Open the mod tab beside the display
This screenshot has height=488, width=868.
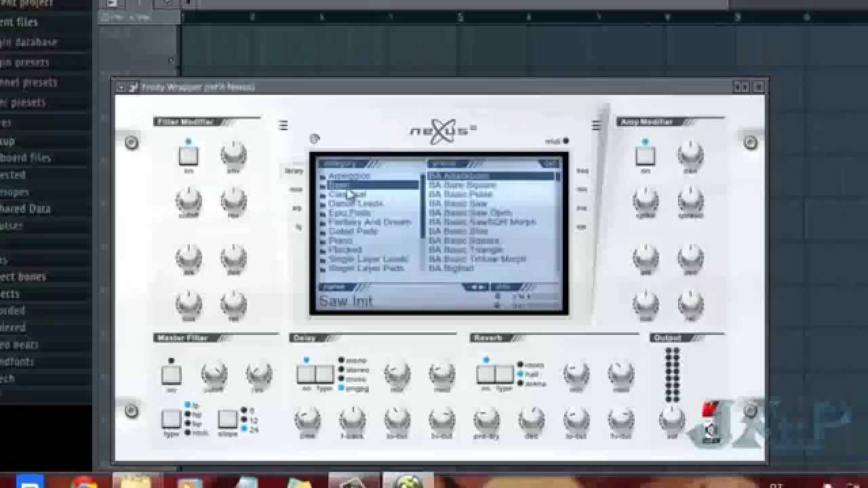pos(296,190)
